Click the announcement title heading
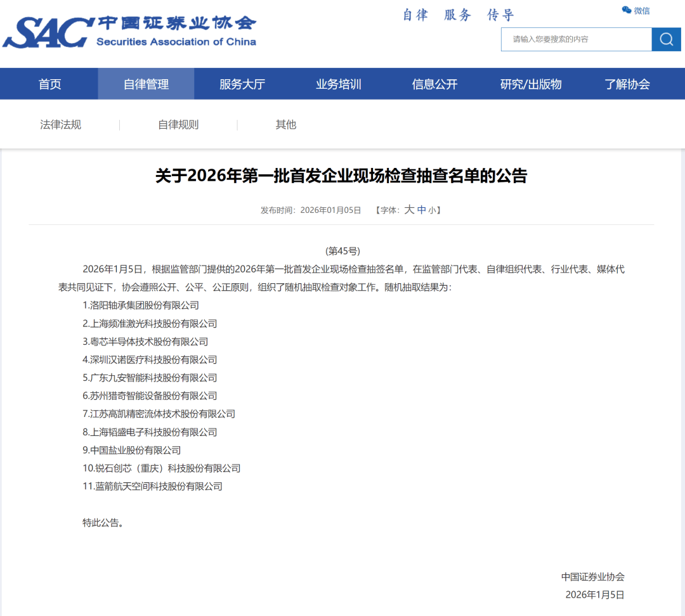Screen dimensions: 685x616 (341, 176)
